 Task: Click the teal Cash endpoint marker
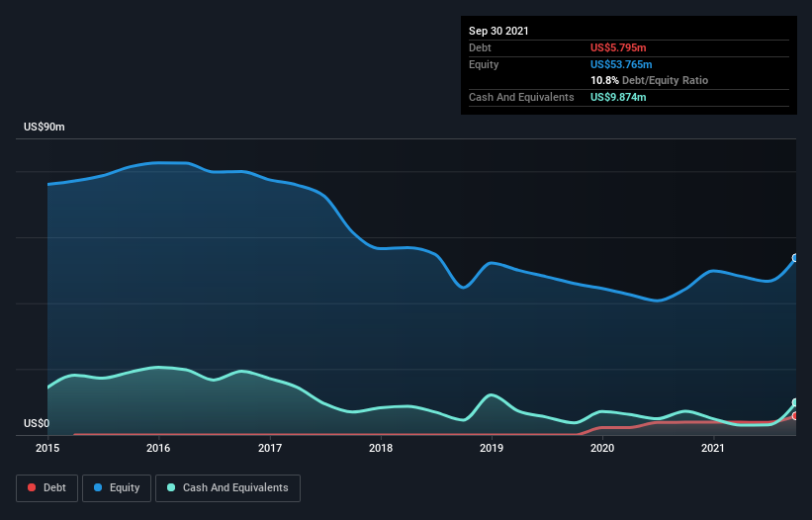(795, 402)
